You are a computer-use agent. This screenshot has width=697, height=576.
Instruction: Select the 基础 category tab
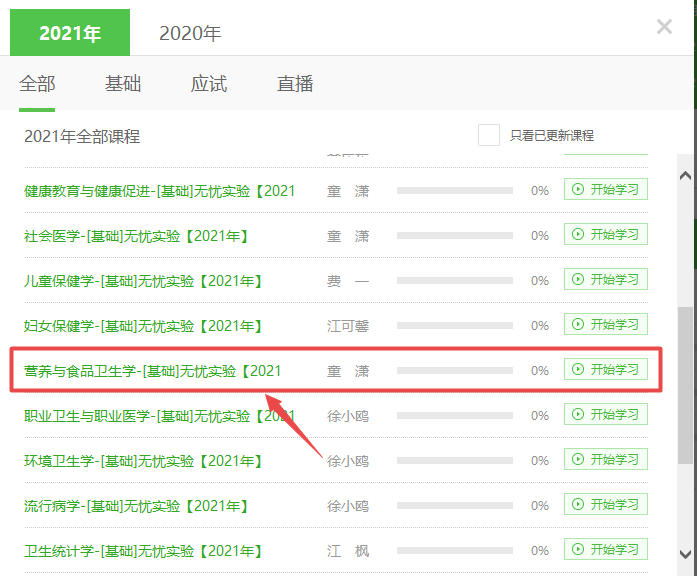[123, 84]
